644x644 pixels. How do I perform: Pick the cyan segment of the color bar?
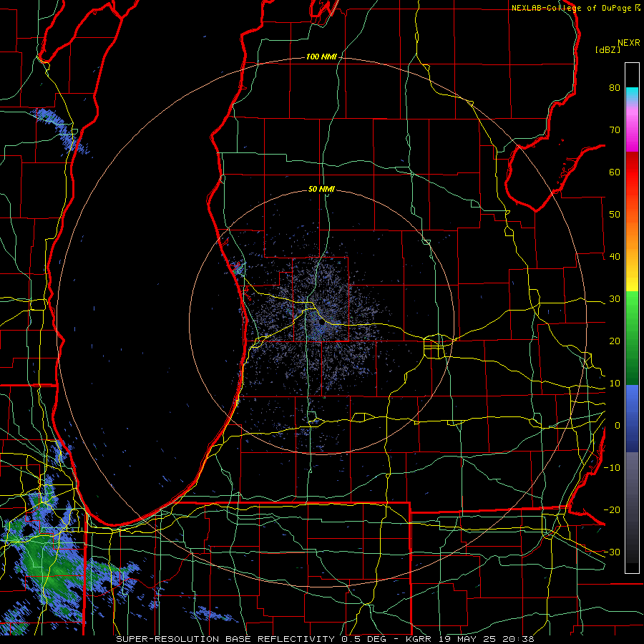632,94
